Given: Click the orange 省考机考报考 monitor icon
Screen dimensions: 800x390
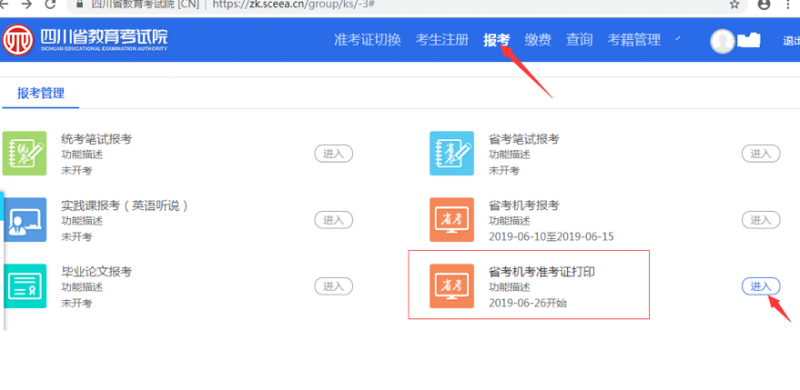Looking at the screenshot, I should pyautogui.click(x=452, y=220).
